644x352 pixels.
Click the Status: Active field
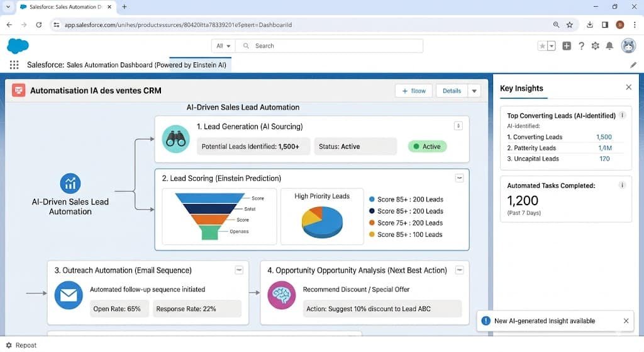(355, 146)
